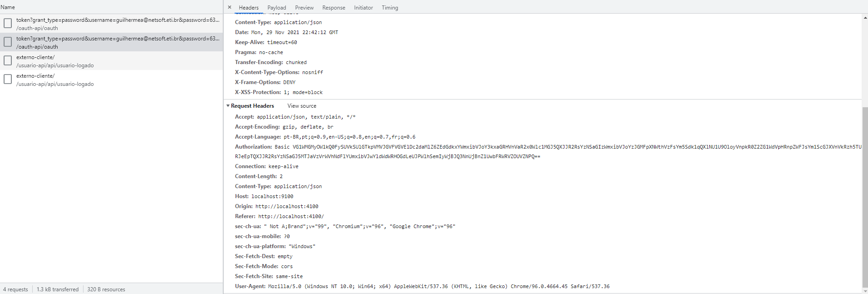Select the highlighted token?grant_type=password request row
868x294 pixels.
pyautogui.click(x=112, y=42)
